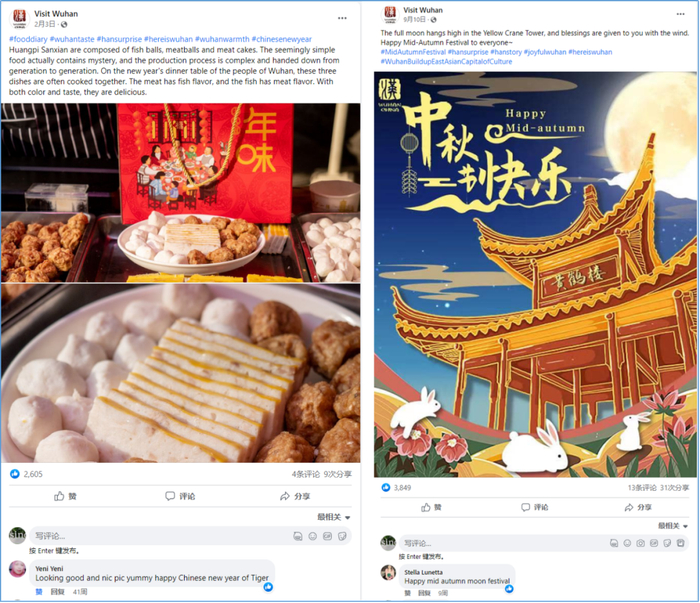The width and height of the screenshot is (700, 603).
Task: Click the thumbs-up like button on the food post
Action: [65, 496]
